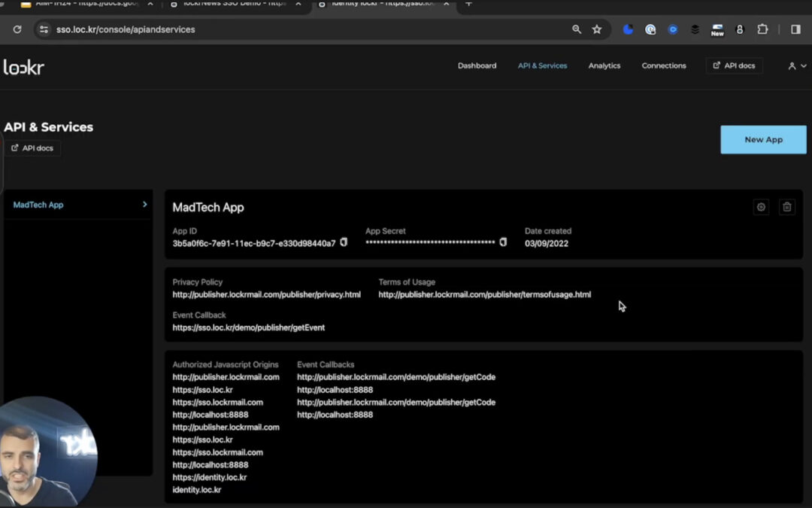Click the masked App Secret value
This screenshot has width=812, height=508.
[430, 242]
